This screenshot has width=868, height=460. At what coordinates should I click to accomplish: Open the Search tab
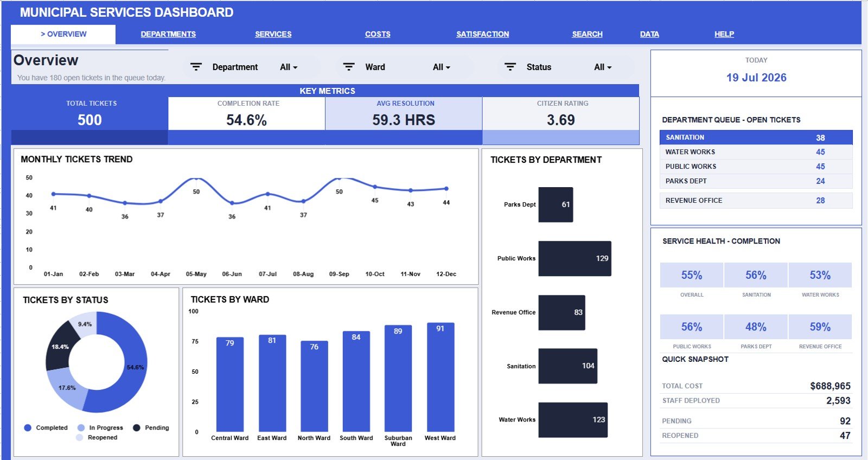(587, 34)
